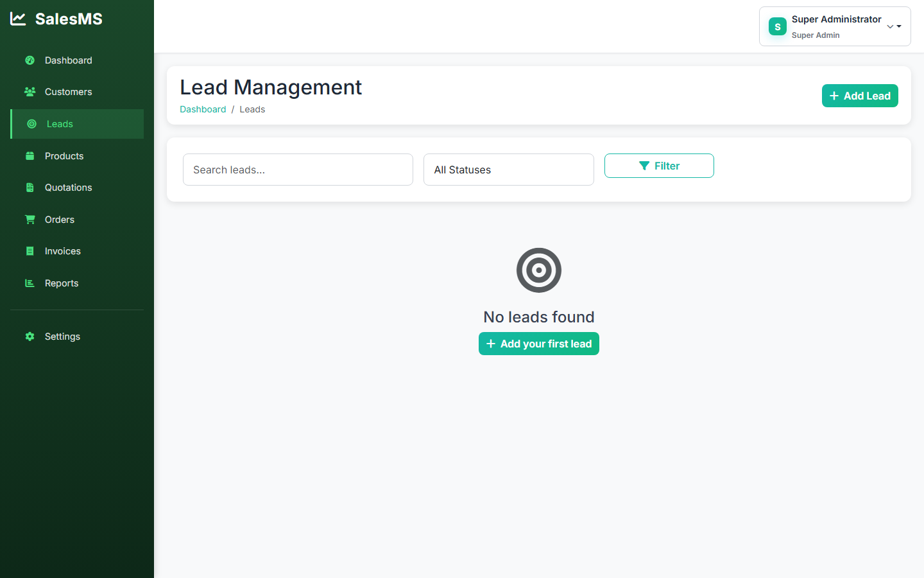Open the Reports section
This screenshot has width=924, height=578.
[77, 283]
